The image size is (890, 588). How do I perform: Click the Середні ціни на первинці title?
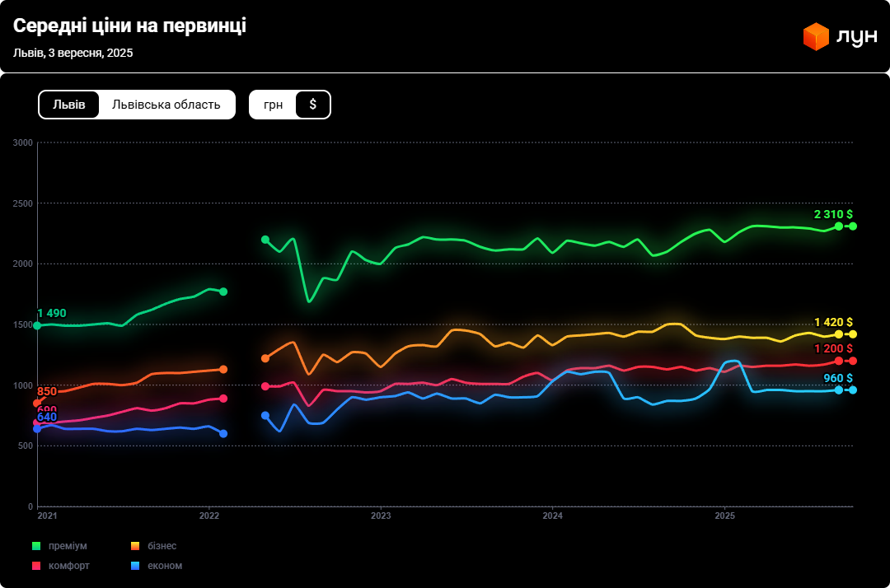[129, 26]
